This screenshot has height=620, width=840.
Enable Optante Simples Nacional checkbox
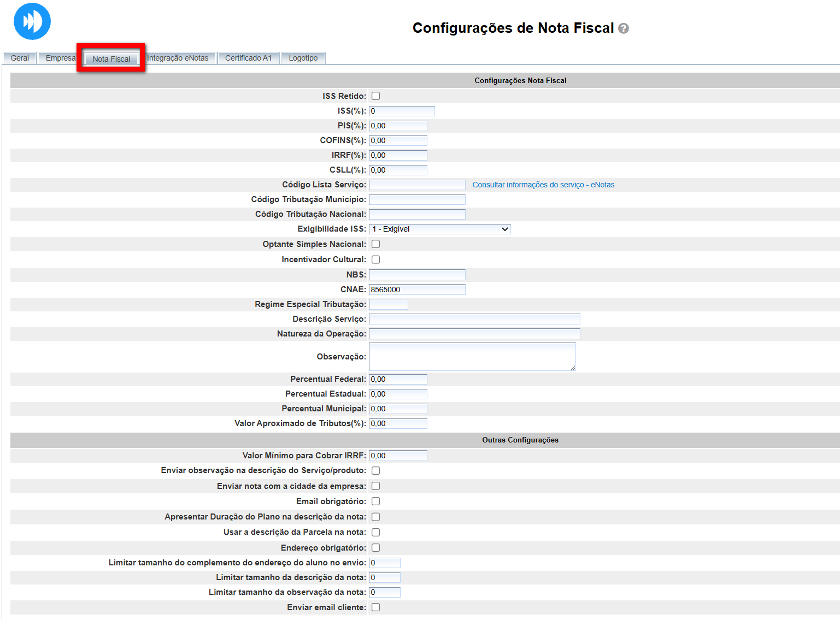point(375,244)
